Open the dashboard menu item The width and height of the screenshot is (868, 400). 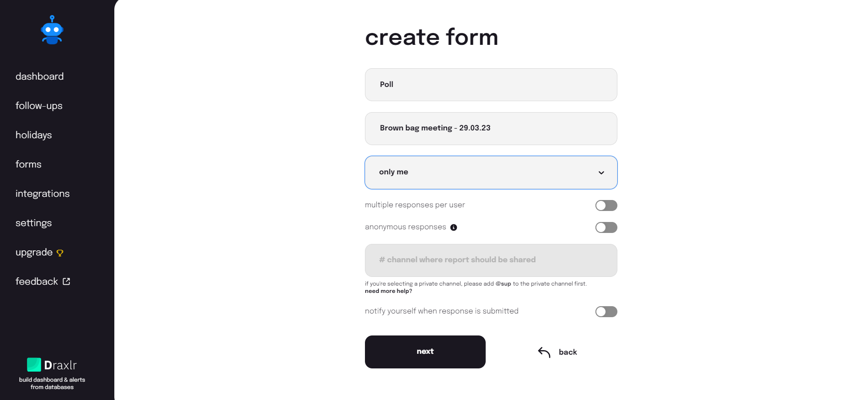[x=39, y=76]
